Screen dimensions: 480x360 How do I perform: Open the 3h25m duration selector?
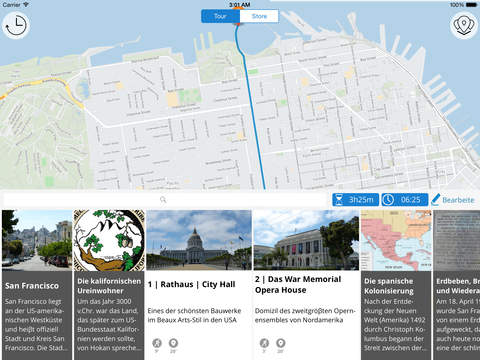355,200
